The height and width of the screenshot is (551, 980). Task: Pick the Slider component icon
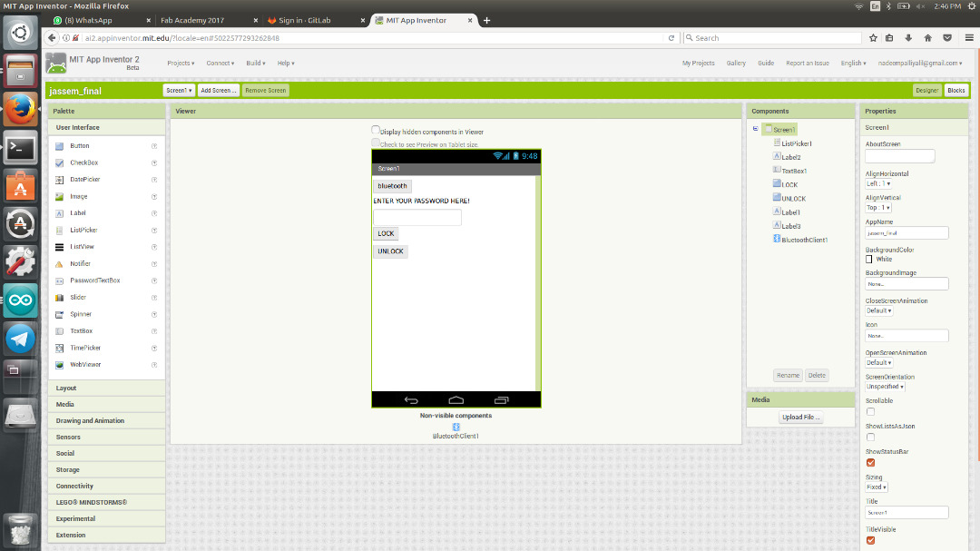[59, 298]
